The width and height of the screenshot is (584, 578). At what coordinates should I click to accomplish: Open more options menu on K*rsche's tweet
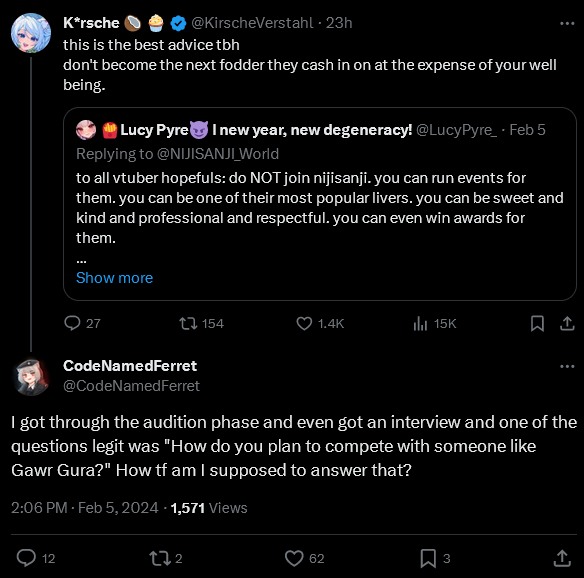[x=567, y=23]
